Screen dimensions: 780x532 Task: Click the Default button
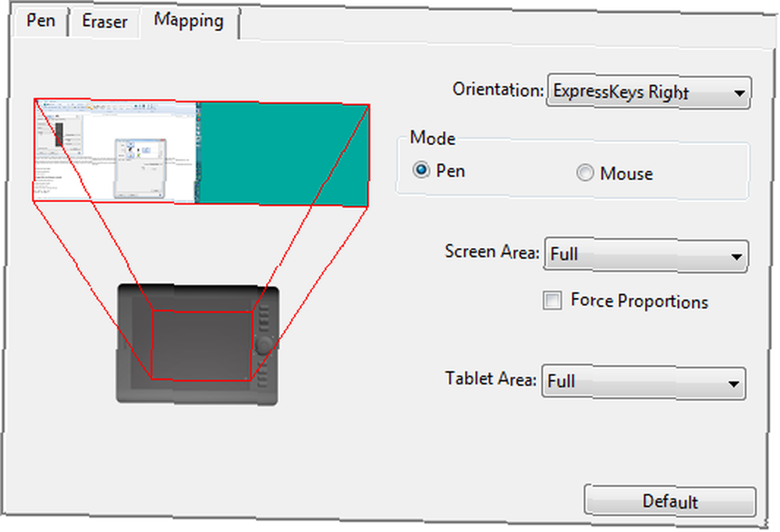pos(670,501)
